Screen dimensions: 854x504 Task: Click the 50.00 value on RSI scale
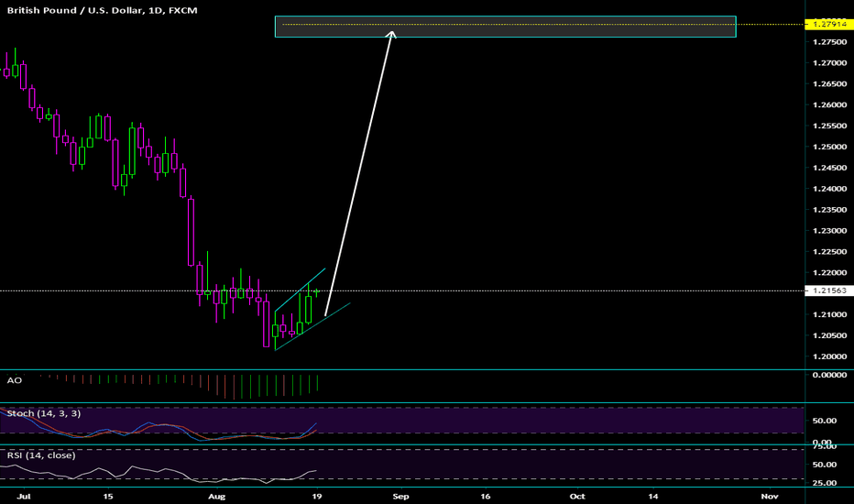click(825, 465)
